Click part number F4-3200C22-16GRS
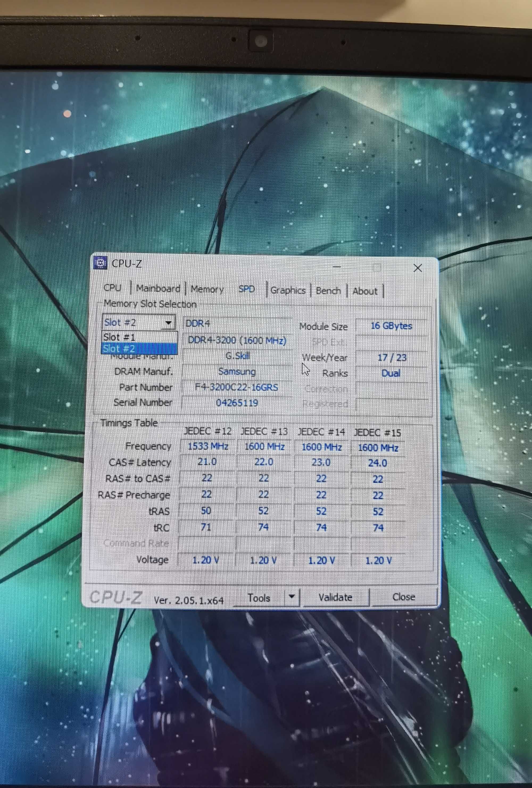Image resolution: width=532 pixels, height=788 pixels. tap(236, 387)
